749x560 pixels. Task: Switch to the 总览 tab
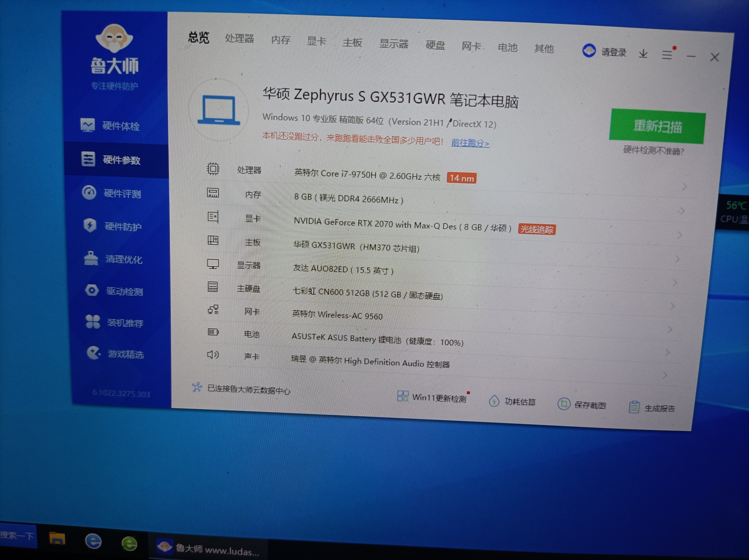pyautogui.click(x=199, y=37)
